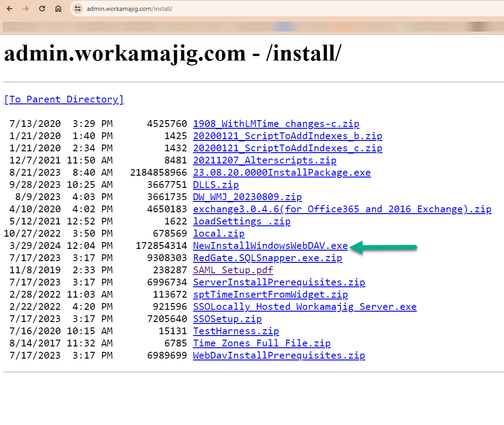Image resolution: width=504 pixels, height=425 pixels.
Task: Click the file size 2184858966
Action: pos(159,173)
